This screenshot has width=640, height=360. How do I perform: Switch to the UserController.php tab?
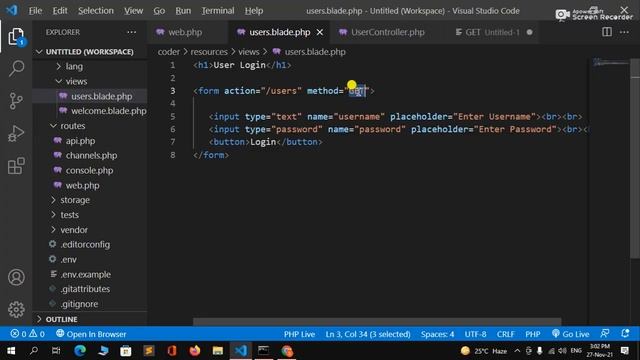pos(387,32)
